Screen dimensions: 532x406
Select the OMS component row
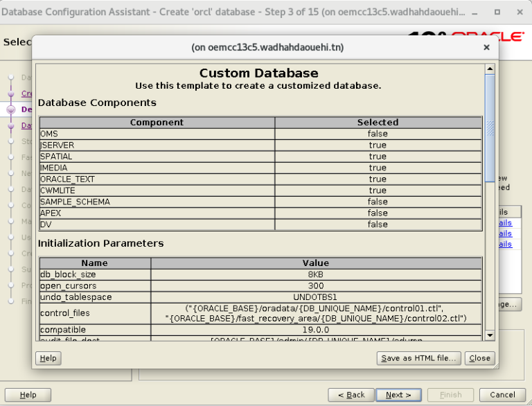point(260,134)
